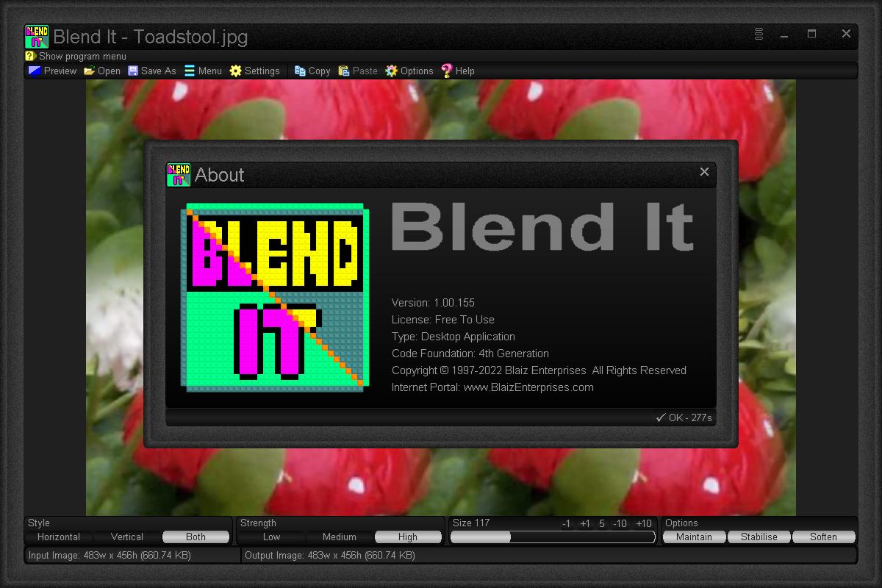Set Style to Vertical
This screenshot has height=588, width=882.
(127, 537)
